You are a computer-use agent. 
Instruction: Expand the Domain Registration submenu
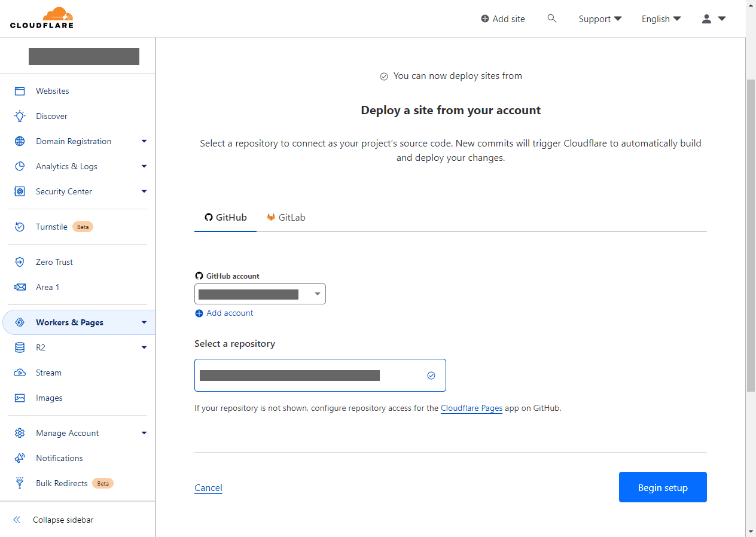click(x=144, y=141)
